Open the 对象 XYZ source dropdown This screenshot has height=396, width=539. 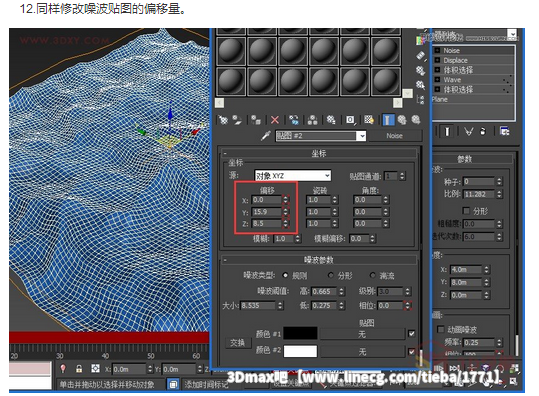293,176
